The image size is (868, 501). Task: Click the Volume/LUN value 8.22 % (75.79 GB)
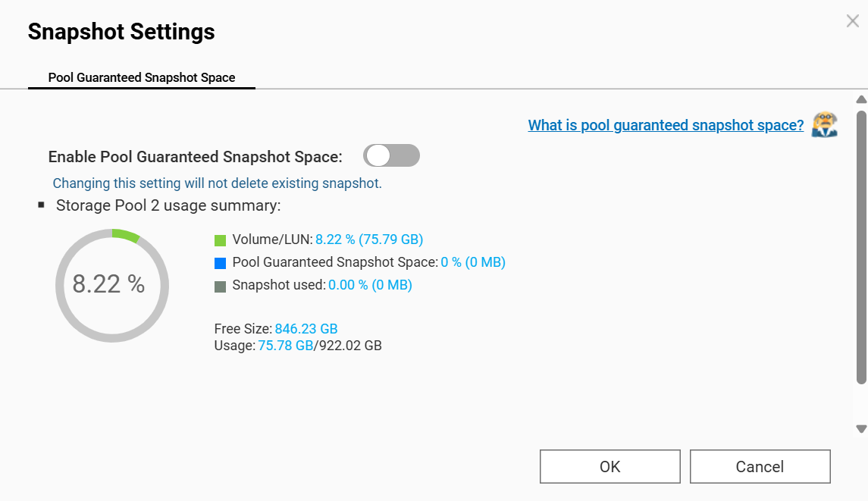coord(369,240)
